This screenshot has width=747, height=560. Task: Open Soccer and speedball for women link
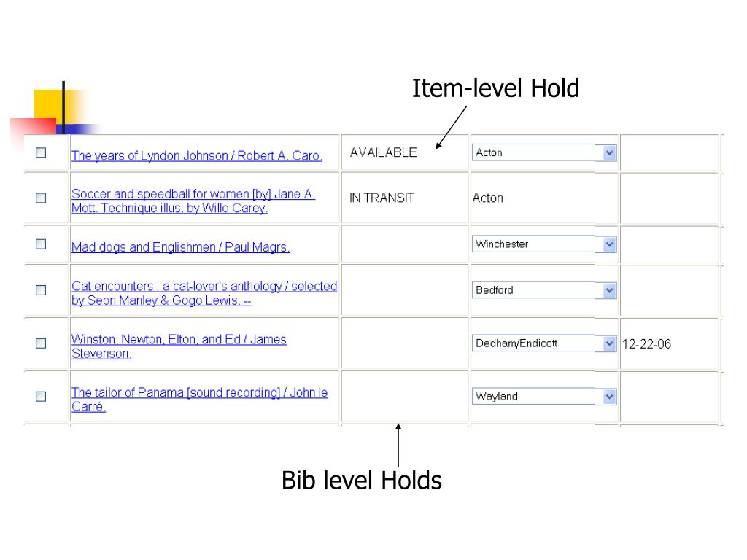click(x=193, y=201)
